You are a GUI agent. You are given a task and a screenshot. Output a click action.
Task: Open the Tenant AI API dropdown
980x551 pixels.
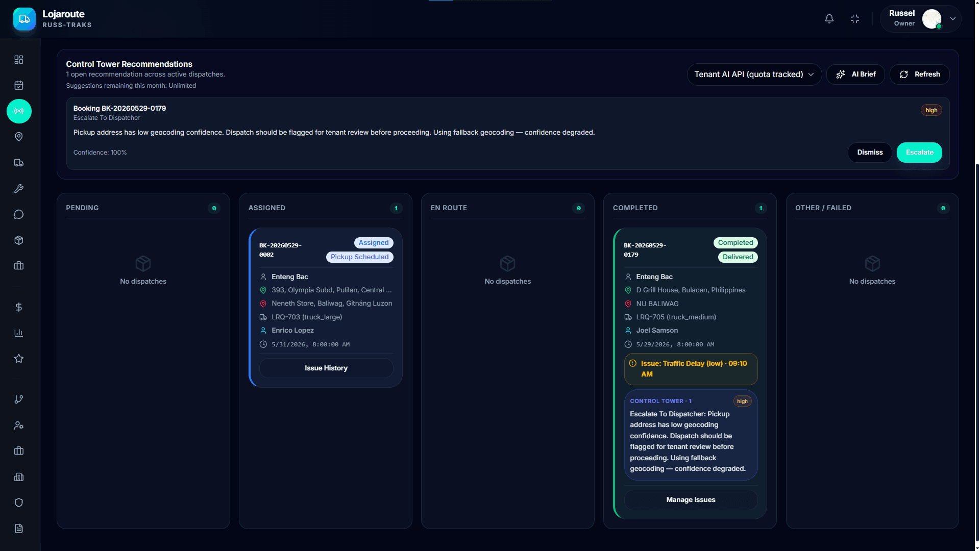click(x=754, y=74)
